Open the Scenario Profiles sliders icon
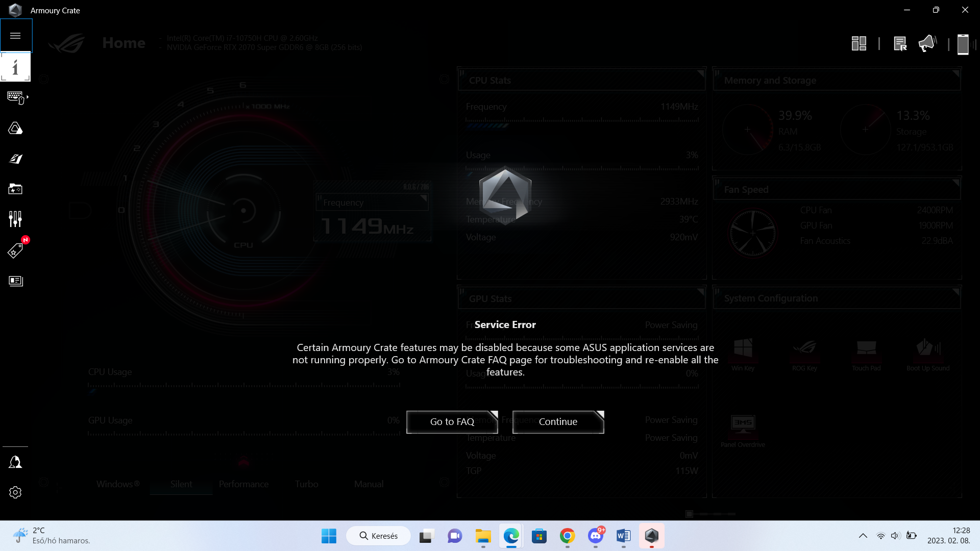Image resolution: width=980 pixels, height=551 pixels. pyautogui.click(x=15, y=219)
